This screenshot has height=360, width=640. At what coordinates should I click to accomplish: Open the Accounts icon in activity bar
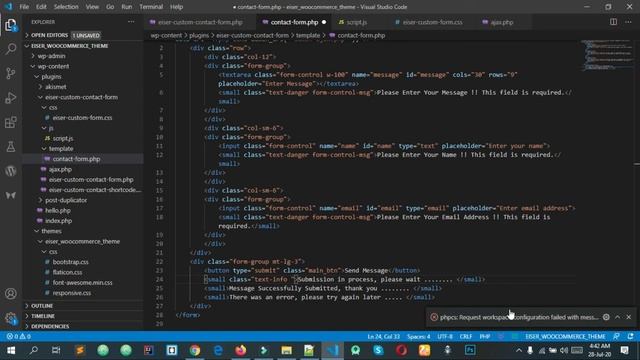pyautogui.click(x=11, y=293)
